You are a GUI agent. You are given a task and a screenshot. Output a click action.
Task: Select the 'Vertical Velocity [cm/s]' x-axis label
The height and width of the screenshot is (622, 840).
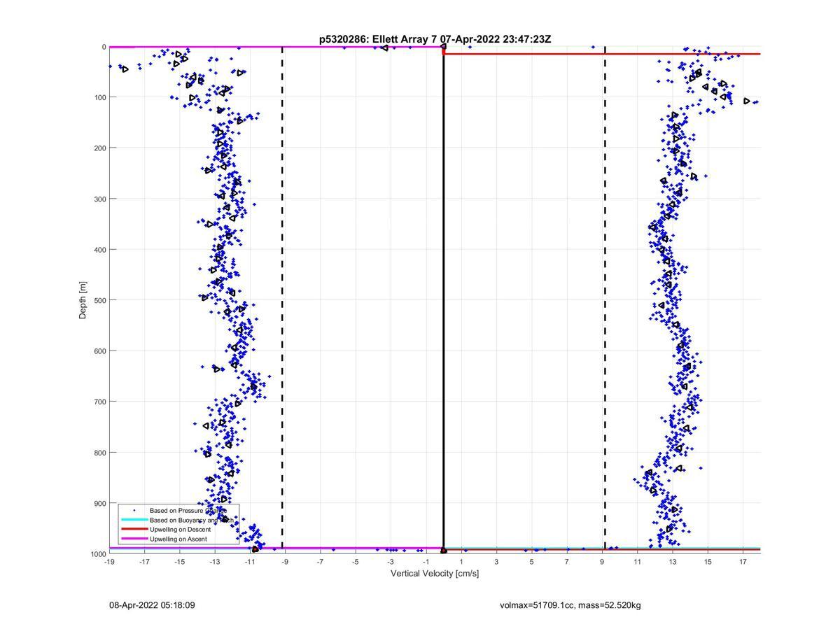pyautogui.click(x=435, y=574)
